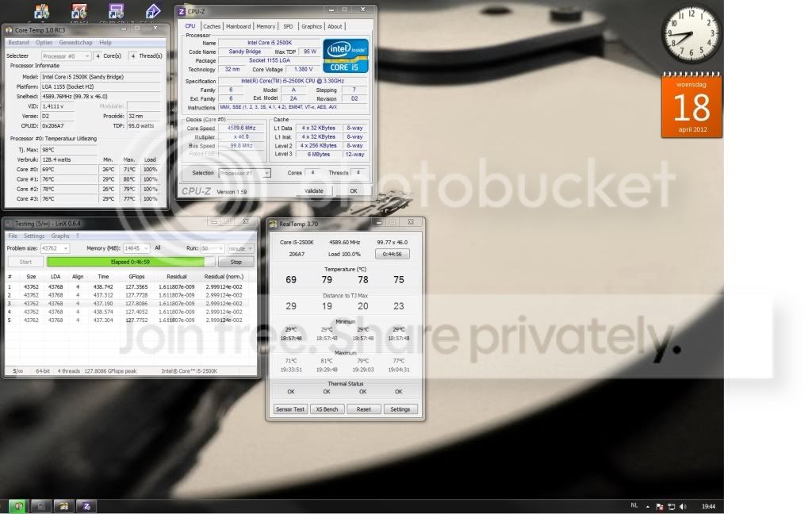Viewport: 812px width, 514px height.
Task: Click the Stop button in LinX
Action: [236, 263]
